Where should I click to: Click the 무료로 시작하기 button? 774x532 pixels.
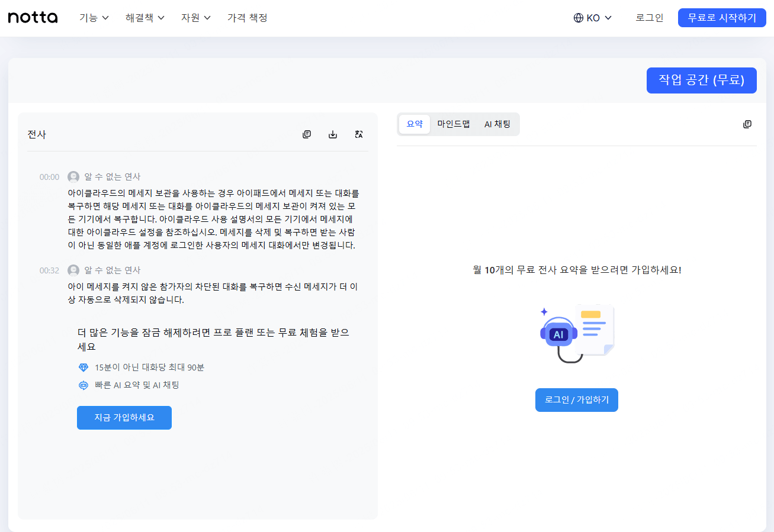click(722, 17)
